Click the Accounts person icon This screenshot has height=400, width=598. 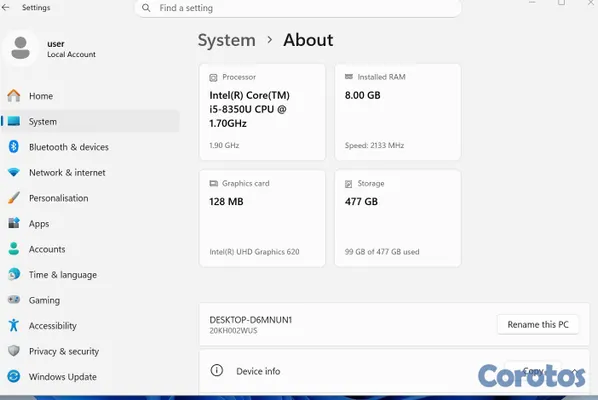coord(14,249)
